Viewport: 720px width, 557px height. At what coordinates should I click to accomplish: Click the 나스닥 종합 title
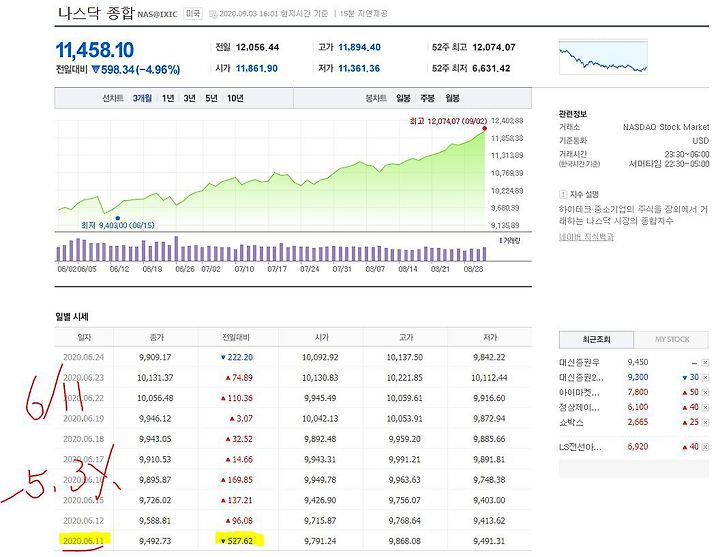95,13
